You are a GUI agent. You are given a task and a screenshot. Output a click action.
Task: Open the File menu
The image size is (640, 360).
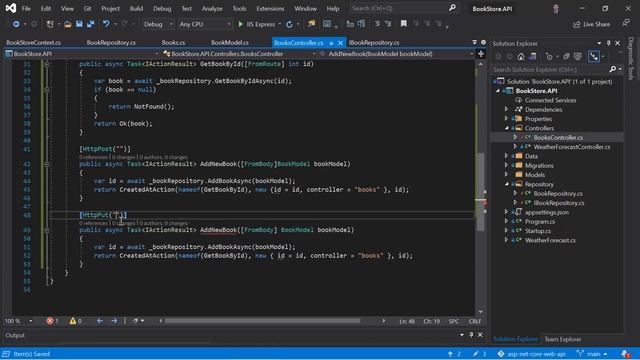(x=26, y=8)
